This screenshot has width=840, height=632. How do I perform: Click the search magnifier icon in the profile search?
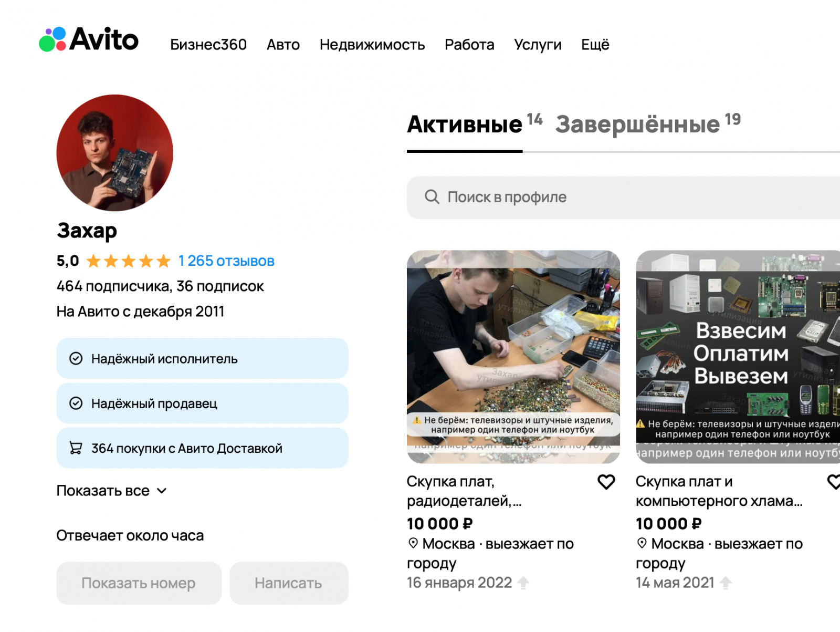(432, 197)
